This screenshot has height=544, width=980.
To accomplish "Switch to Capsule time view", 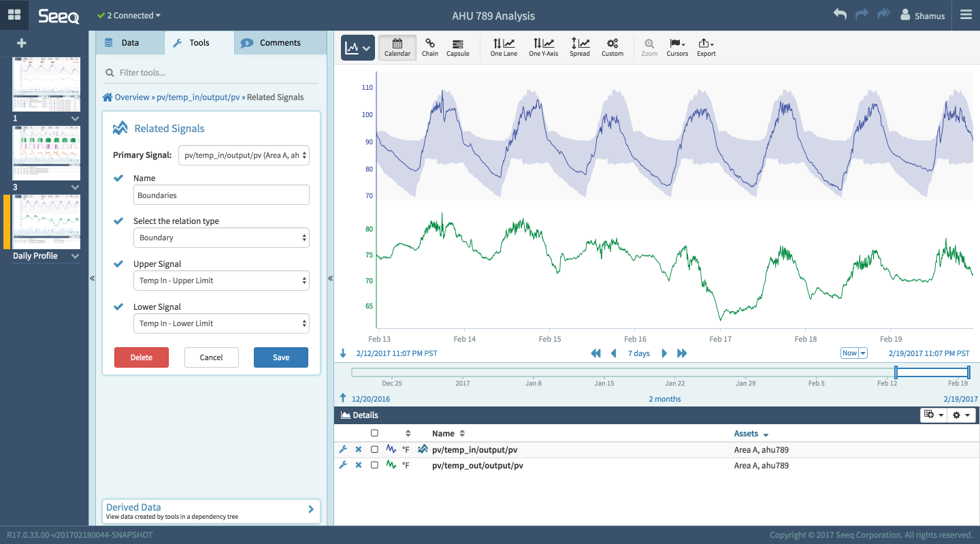I will [457, 46].
